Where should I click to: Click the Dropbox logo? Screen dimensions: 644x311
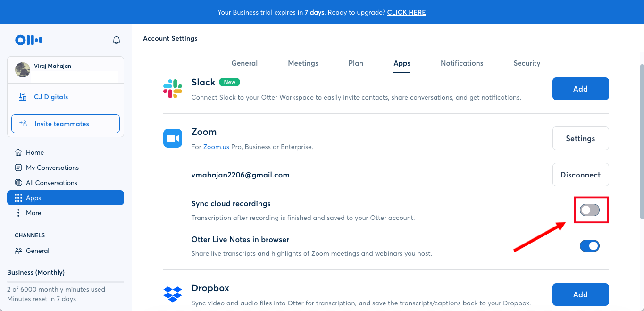click(x=173, y=294)
